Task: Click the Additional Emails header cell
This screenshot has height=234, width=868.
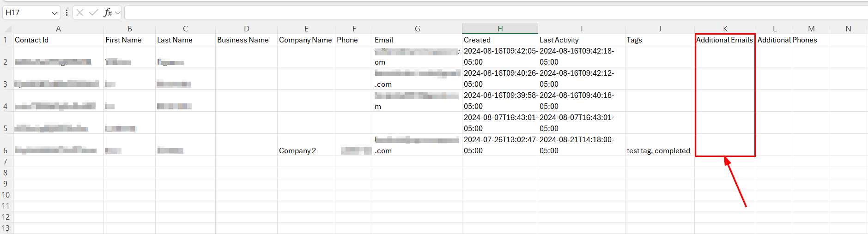Action: 724,40
